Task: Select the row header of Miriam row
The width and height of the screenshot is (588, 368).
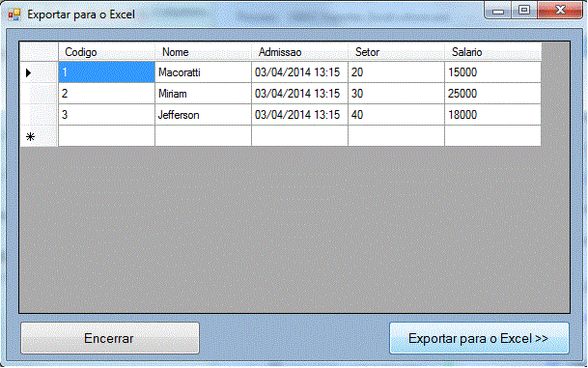Action: point(39,94)
